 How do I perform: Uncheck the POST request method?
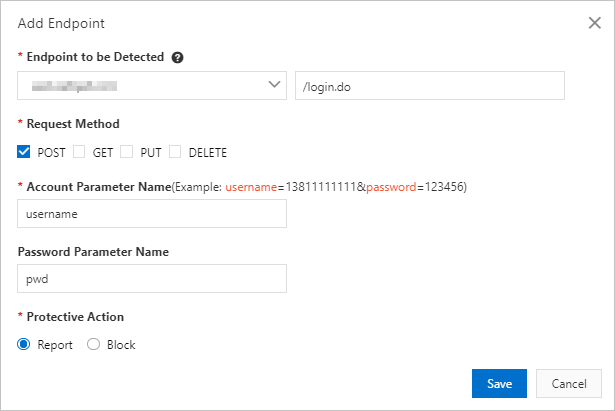[x=24, y=151]
